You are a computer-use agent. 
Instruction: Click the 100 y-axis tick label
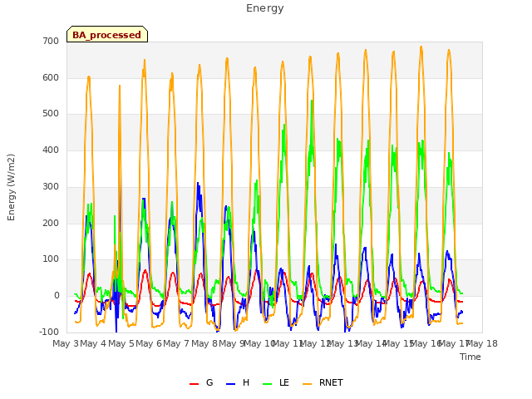click(x=51, y=259)
